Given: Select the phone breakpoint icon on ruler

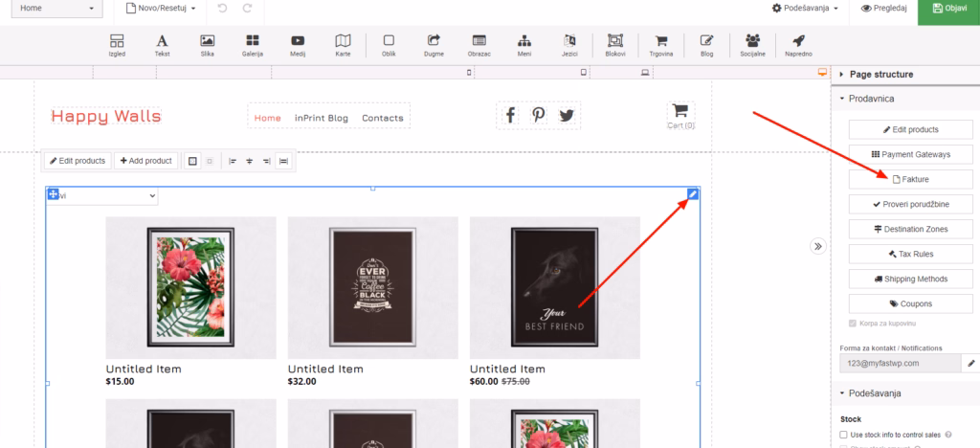Looking at the screenshot, I should 469,73.
